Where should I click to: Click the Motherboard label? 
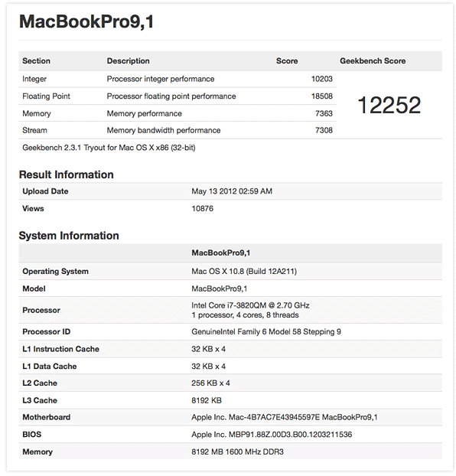point(46,418)
